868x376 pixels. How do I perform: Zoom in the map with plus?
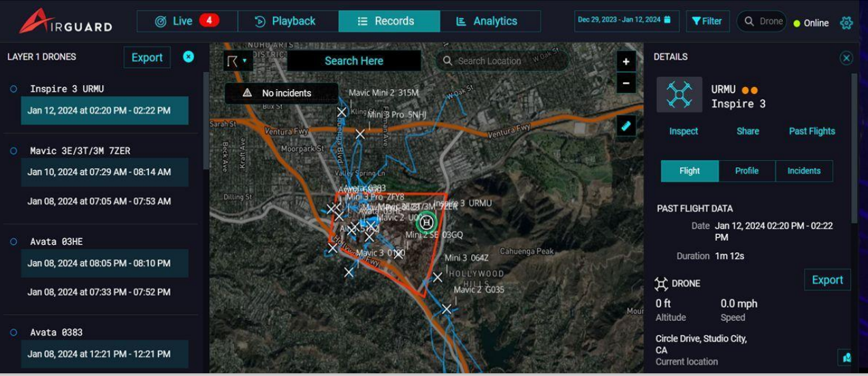pyautogui.click(x=626, y=61)
